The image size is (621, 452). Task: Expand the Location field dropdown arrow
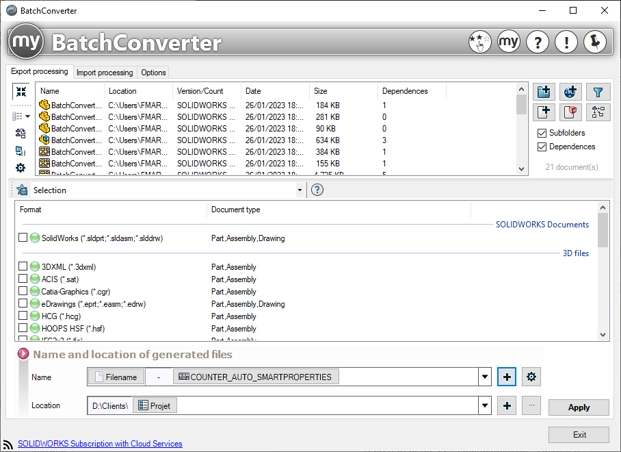(x=484, y=406)
